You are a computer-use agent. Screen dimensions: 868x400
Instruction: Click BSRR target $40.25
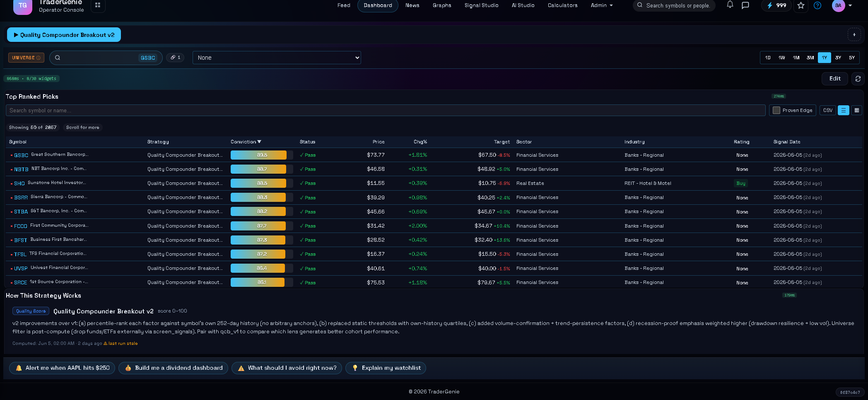[x=486, y=198]
